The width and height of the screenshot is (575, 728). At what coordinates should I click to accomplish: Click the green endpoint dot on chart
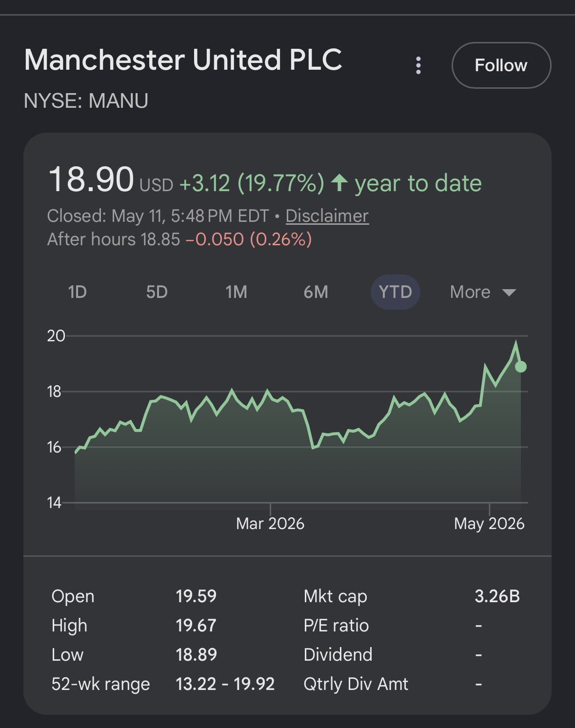[x=521, y=367]
